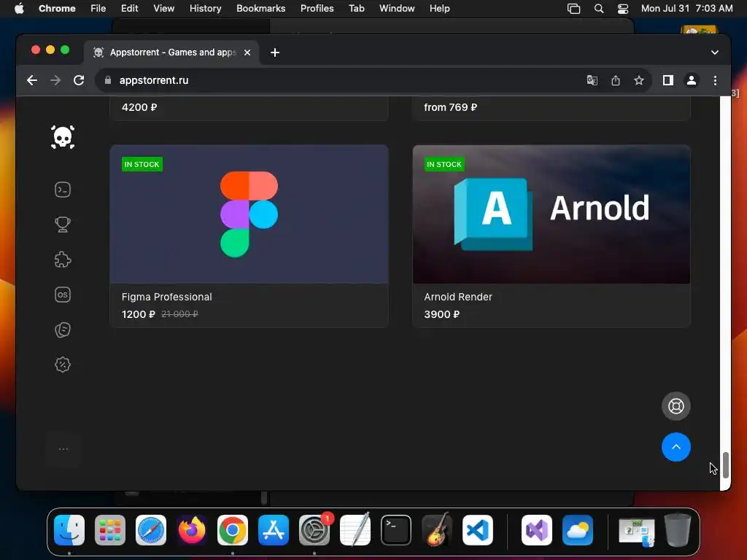Open the Tab menu
Image resolution: width=747 pixels, height=560 pixels.
356,8
